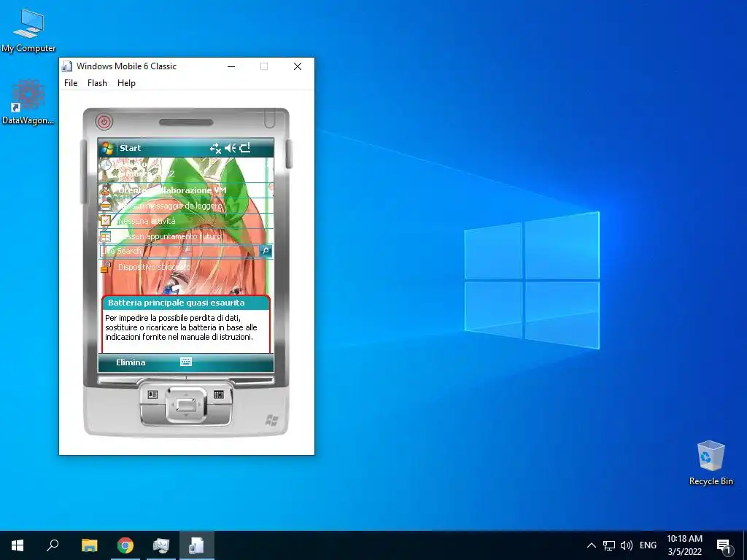Switch input language ENG indicator
This screenshot has height=560, width=747.
648,545
